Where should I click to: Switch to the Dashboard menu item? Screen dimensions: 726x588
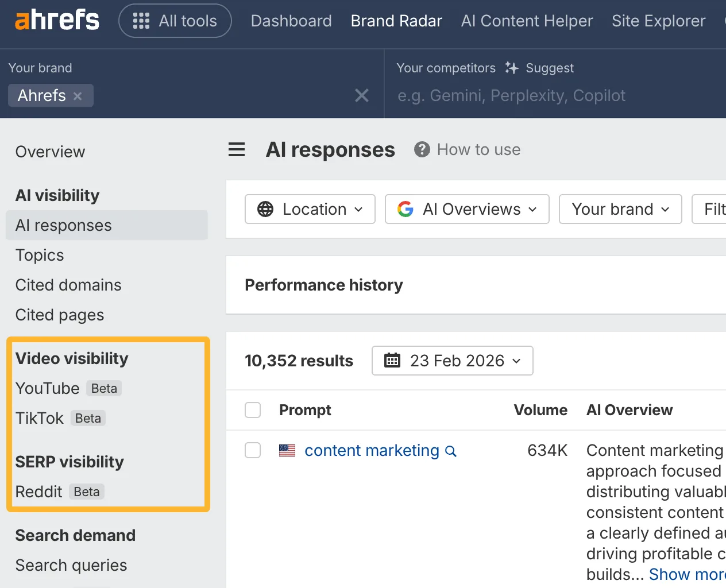click(x=291, y=21)
